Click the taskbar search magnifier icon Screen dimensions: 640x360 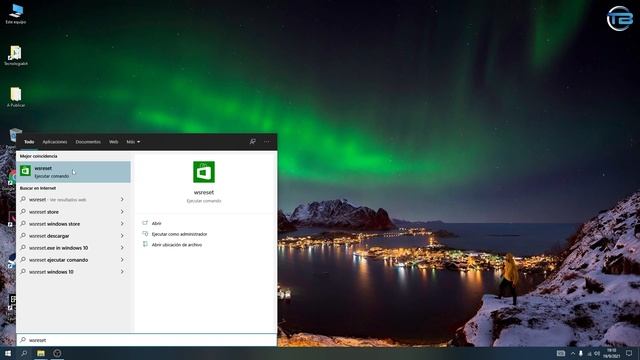[x=24, y=353]
